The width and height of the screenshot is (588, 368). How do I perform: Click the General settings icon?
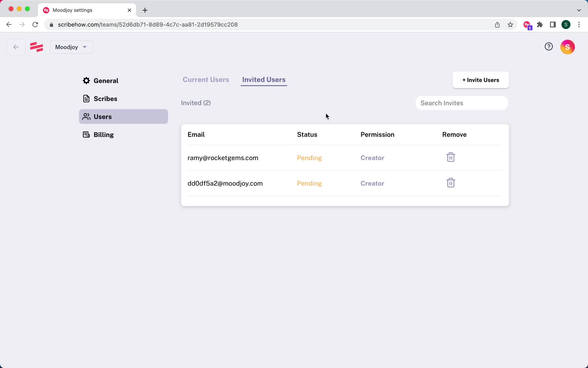[86, 81]
